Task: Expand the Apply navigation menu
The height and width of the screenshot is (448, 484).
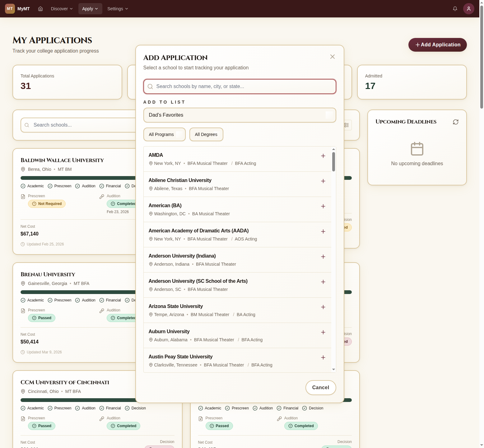Action: tap(90, 9)
